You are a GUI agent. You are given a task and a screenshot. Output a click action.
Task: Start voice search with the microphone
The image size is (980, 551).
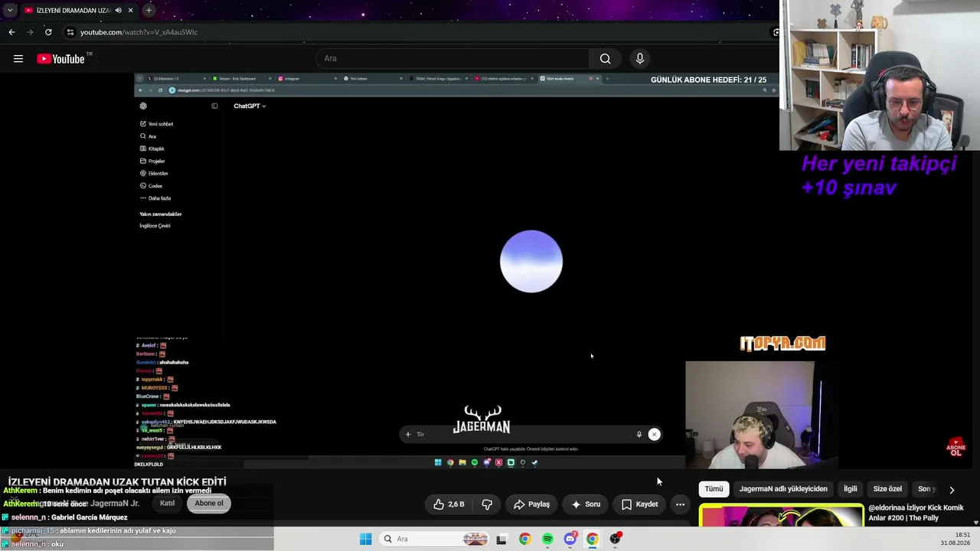coord(640,58)
